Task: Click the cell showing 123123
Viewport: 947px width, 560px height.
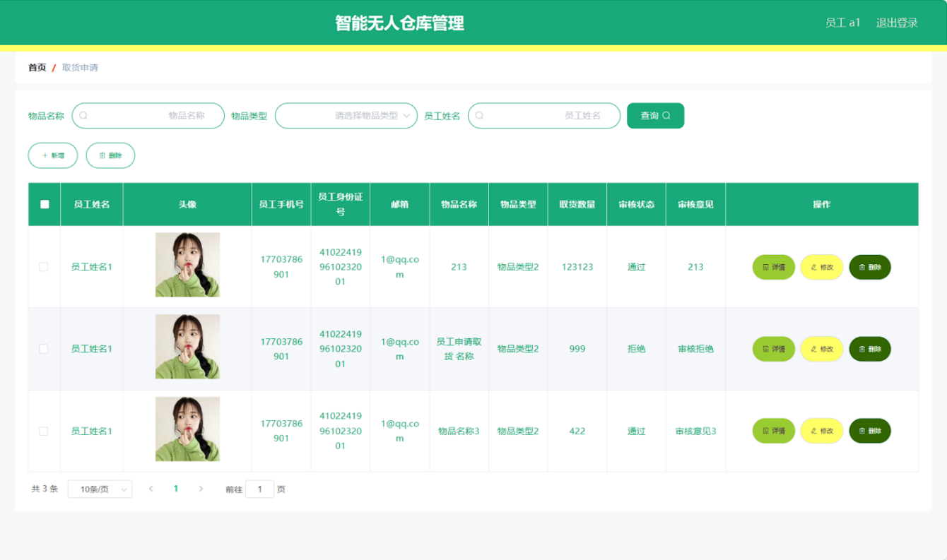Action: tap(577, 267)
